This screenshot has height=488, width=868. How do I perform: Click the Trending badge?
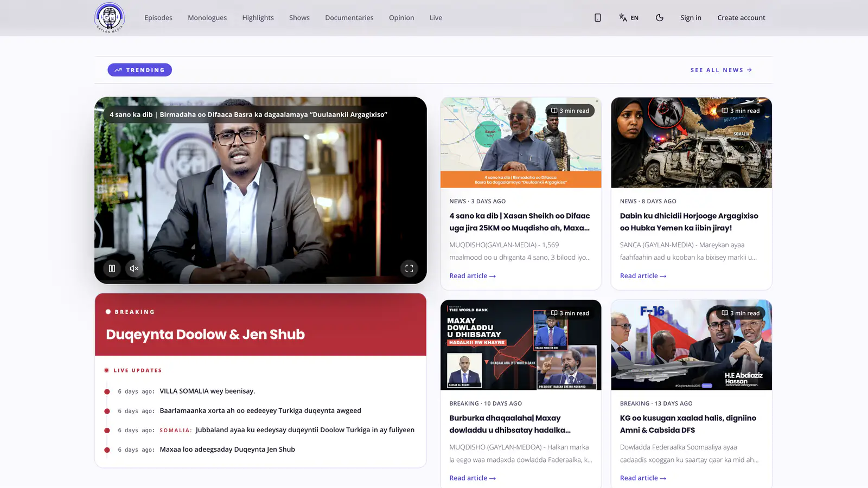[x=139, y=70]
